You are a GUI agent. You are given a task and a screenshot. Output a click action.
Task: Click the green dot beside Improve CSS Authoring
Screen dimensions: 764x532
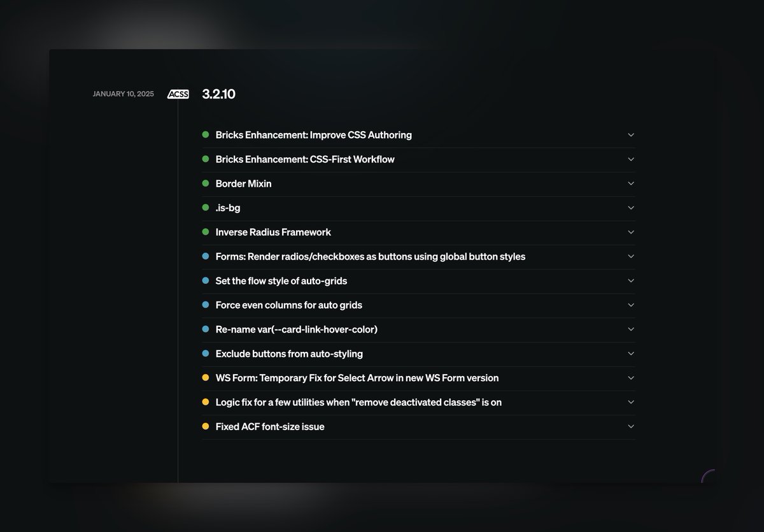pos(206,134)
